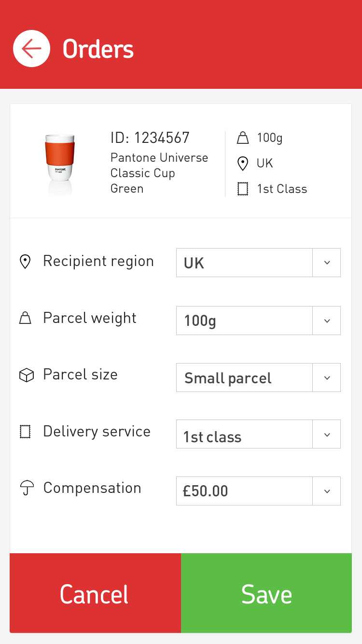Select the Small parcel field
The image size is (362, 644).
tap(244, 378)
